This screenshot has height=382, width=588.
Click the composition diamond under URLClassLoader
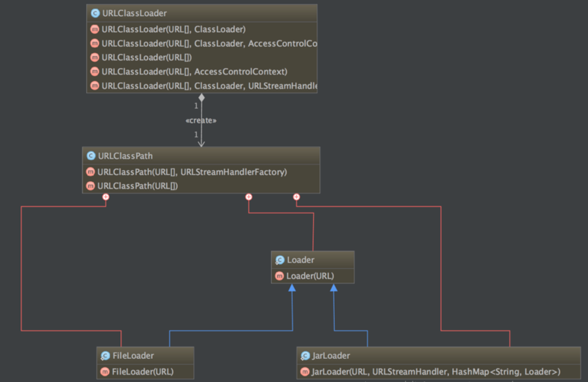201,98
